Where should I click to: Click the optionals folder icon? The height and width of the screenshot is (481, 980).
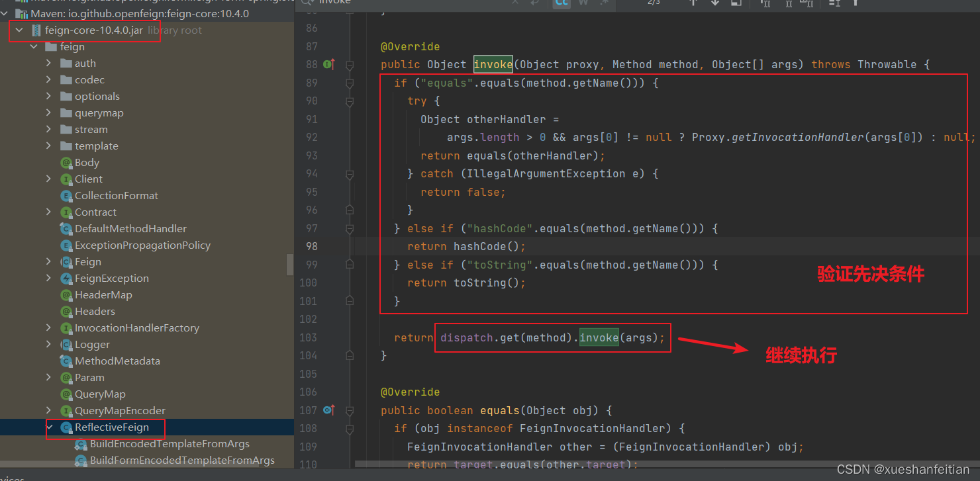click(66, 97)
